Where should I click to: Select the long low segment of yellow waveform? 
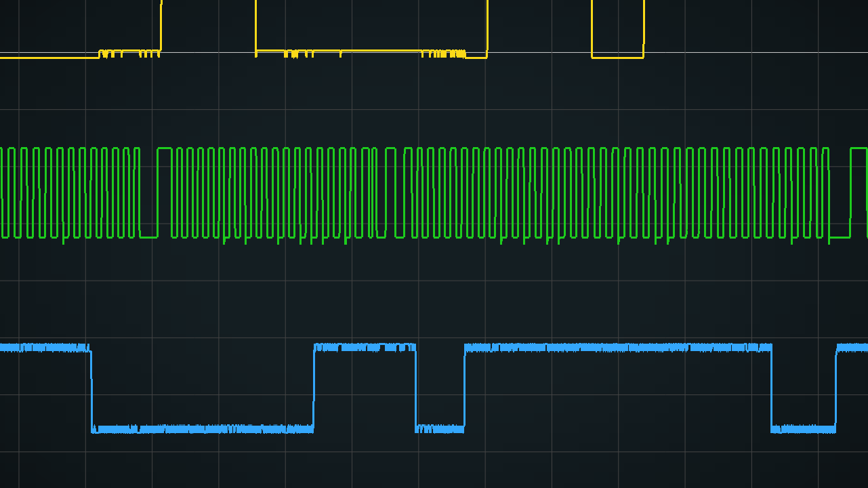click(371, 52)
